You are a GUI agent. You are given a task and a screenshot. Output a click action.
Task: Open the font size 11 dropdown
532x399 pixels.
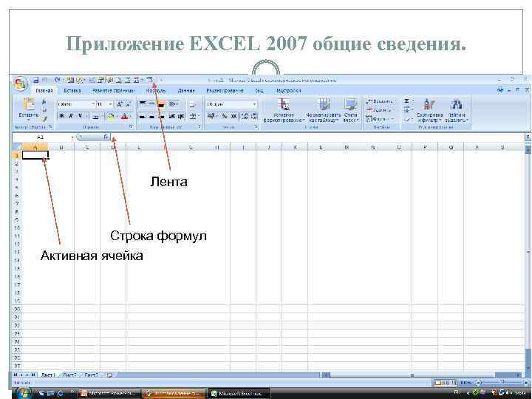(110, 104)
